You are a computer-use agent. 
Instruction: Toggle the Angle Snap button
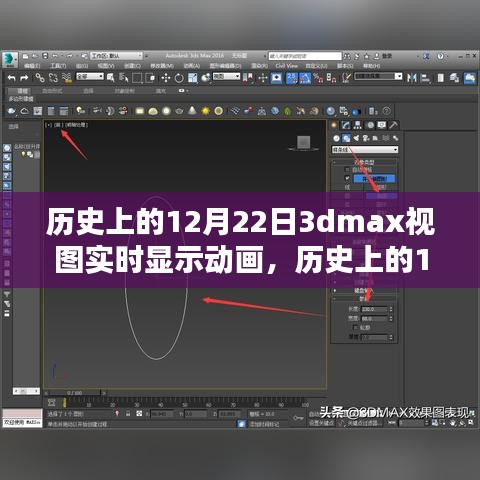pos(305,78)
